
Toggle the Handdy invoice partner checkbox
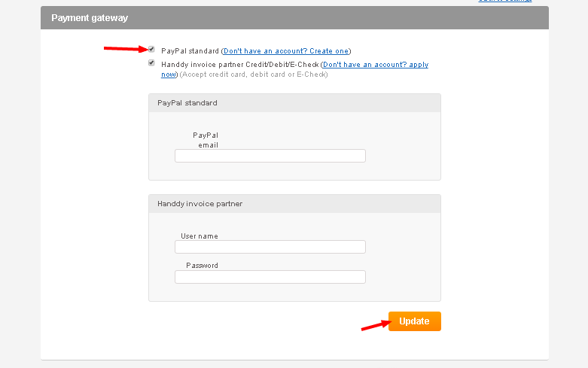[x=151, y=63]
